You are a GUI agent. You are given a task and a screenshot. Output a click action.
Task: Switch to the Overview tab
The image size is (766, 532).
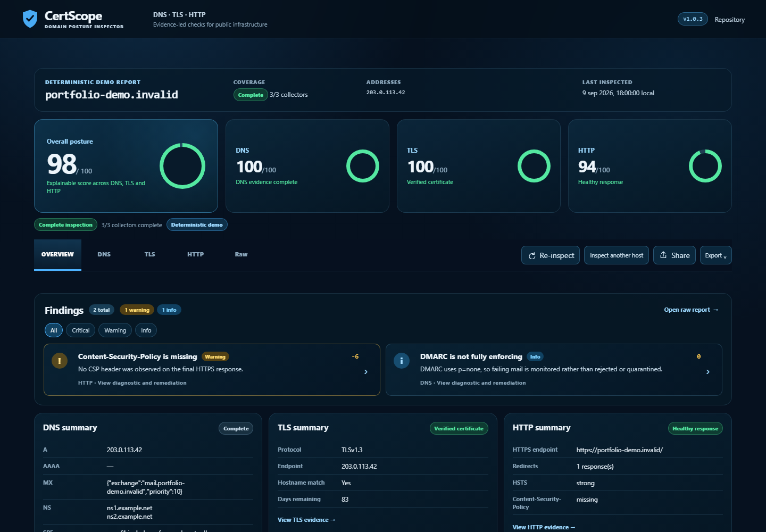click(57, 255)
